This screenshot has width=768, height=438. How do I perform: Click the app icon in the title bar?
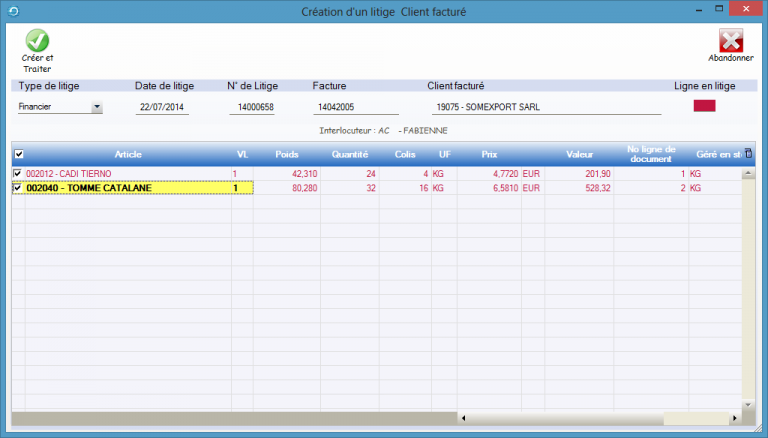click(x=12, y=11)
